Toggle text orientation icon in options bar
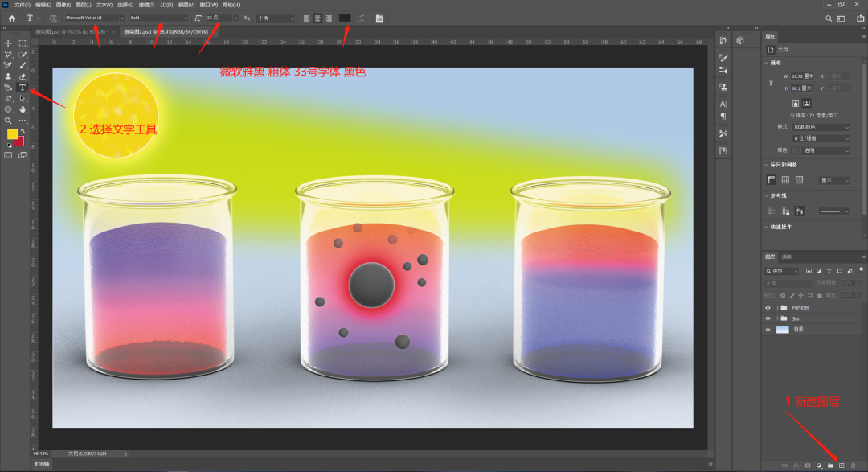The height and width of the screenshot is (472, 868). [52, 18]
